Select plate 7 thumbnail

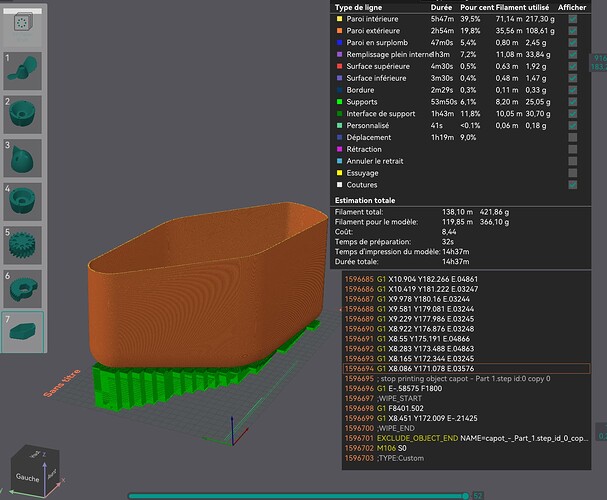tap(22, 332)
